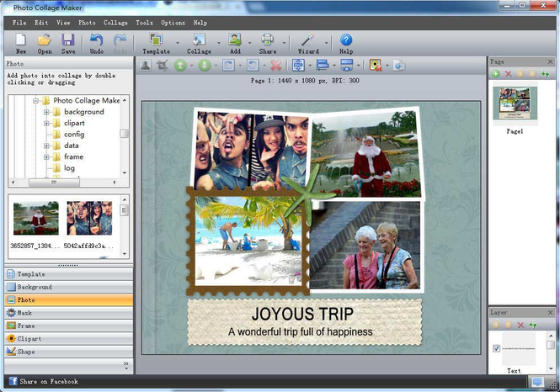This screenshot has height=392, width=560.
Task: Click the sidebar more-sections chevron
Action: pyautogui.click(x=126, y=364)
